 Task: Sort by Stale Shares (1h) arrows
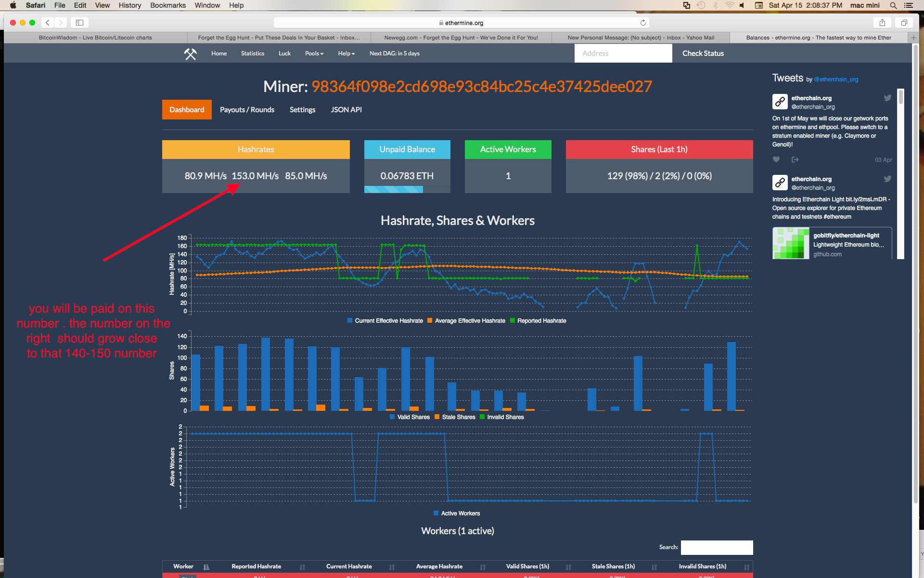pos(654,567)
